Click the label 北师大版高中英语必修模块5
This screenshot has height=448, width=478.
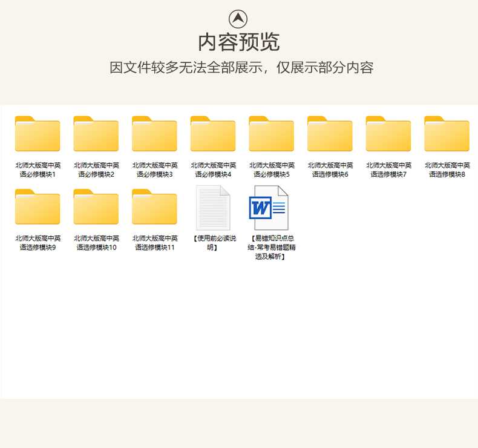coord(272,170)
